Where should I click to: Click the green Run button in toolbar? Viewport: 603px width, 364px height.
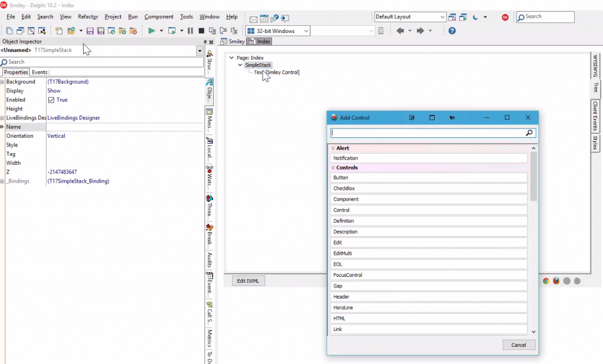(x=151, y=31)
